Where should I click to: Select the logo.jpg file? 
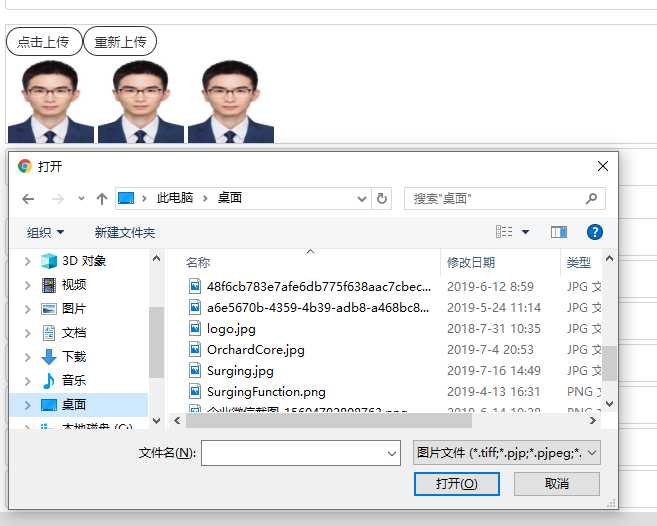pos(231,329)
